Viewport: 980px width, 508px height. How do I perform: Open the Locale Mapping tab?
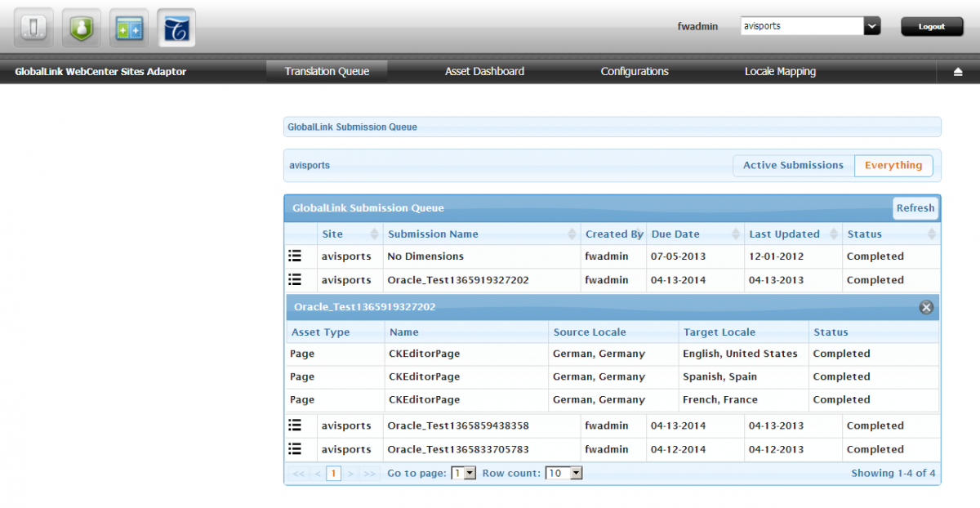780,72
